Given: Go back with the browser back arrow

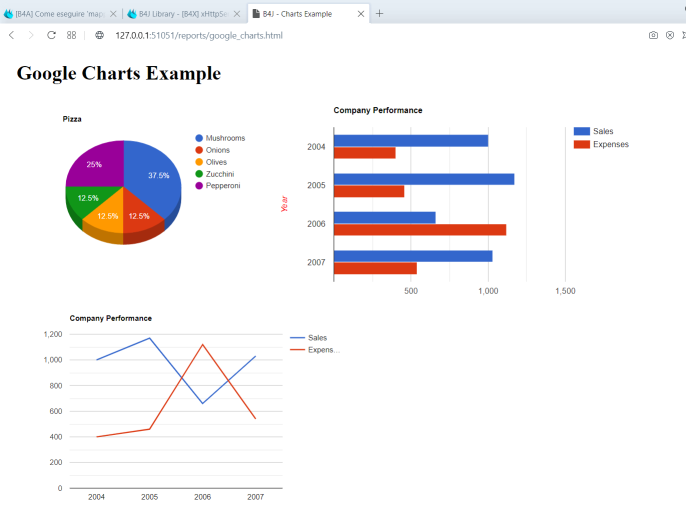Looking at the screenshot, I should [12, 35].
